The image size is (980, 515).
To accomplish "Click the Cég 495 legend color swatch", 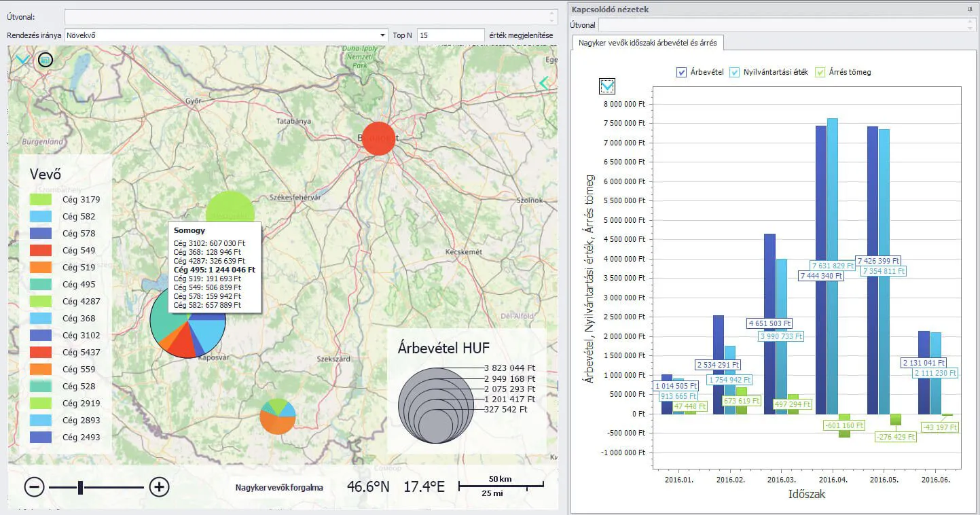I will [41, 285].
